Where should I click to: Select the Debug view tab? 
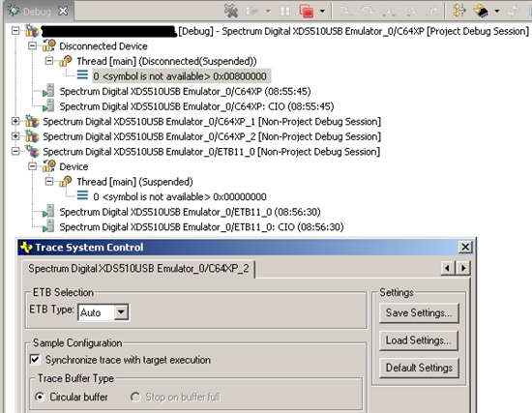point(38,12)
